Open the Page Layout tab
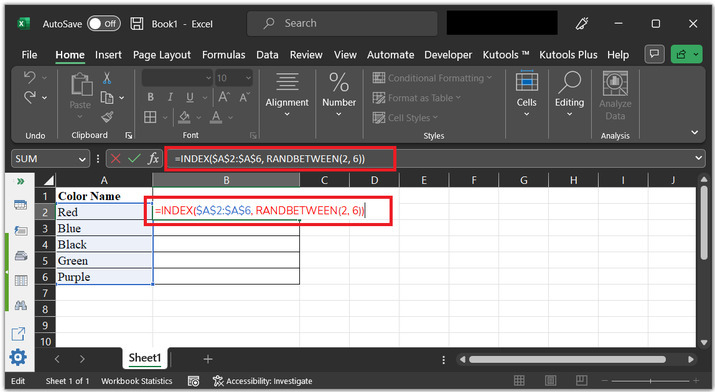This screenshot has height=392, width=715. point(162,55)
